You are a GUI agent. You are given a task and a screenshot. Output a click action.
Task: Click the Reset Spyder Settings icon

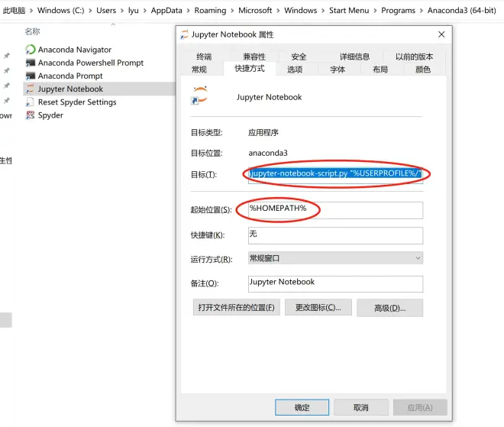point(31,102)
